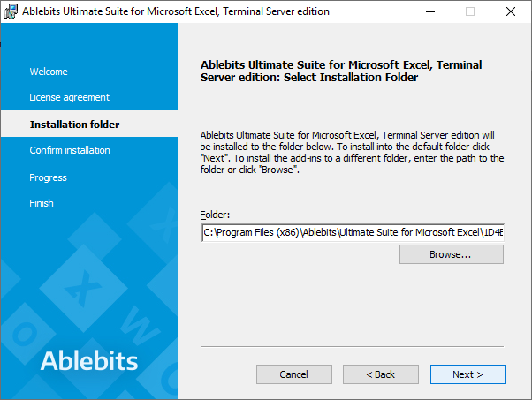Image resolution: width=532 pixels, height=400 pixels.
Task: Open the Browse... folder dialog
Action: point(452,254)
